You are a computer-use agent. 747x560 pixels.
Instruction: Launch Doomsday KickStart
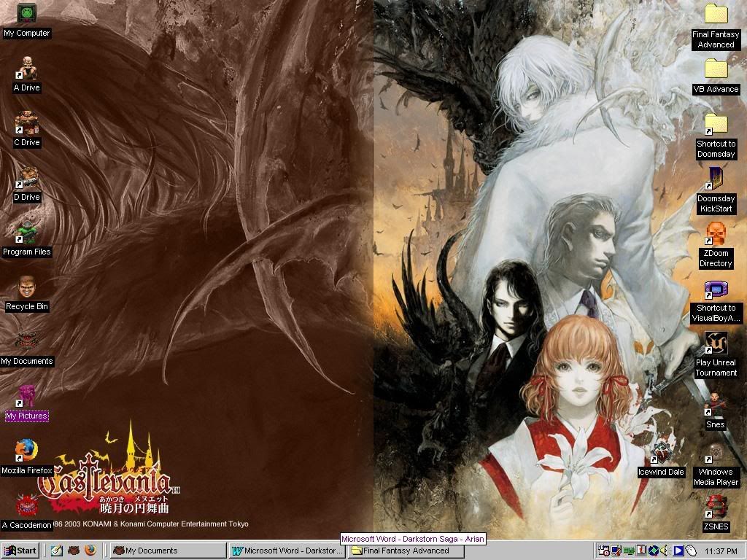point(716,191)
